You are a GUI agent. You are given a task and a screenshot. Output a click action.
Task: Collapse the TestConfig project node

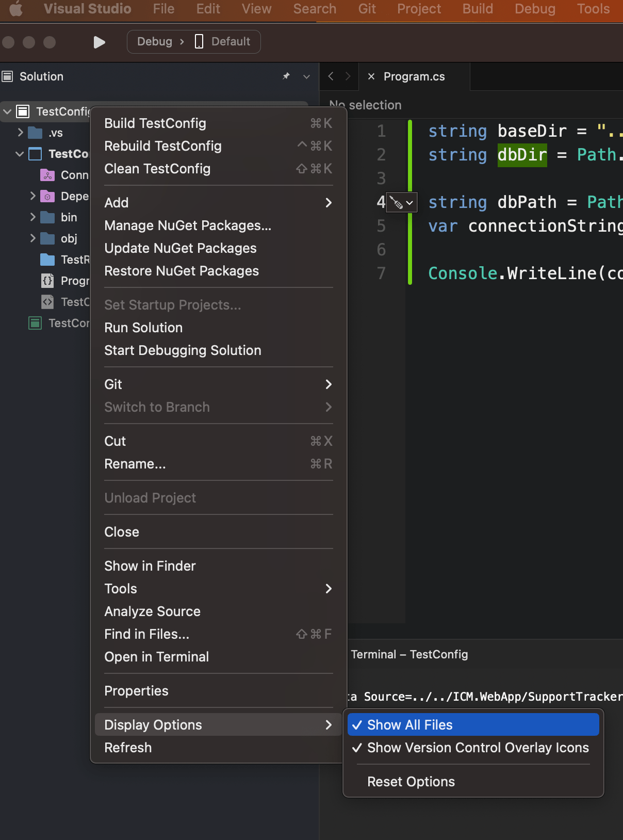point(20,154)
